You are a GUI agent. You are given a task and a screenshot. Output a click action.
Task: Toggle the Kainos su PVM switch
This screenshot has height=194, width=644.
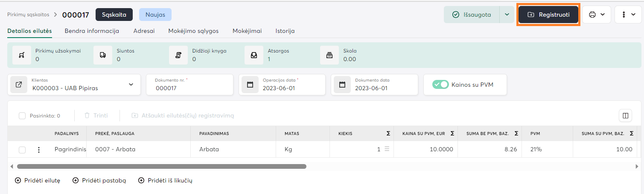tap(441, 85)
